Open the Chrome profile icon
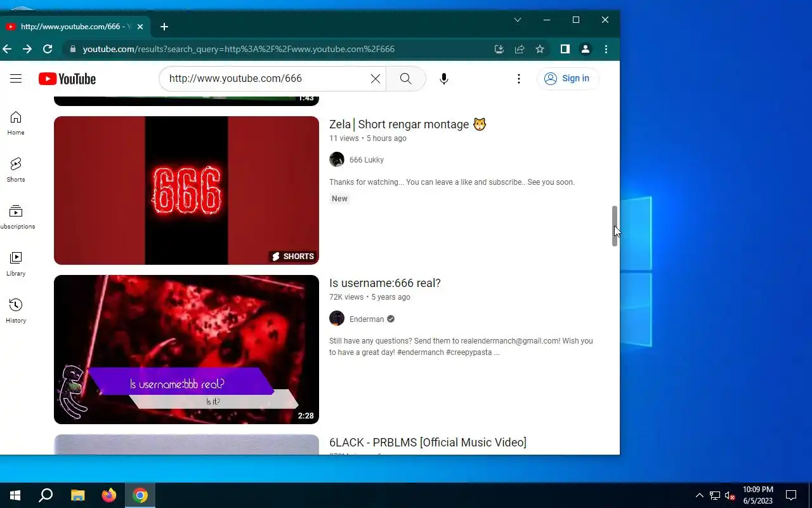Viewport: 812px width, 508px height. pos(586,49)
